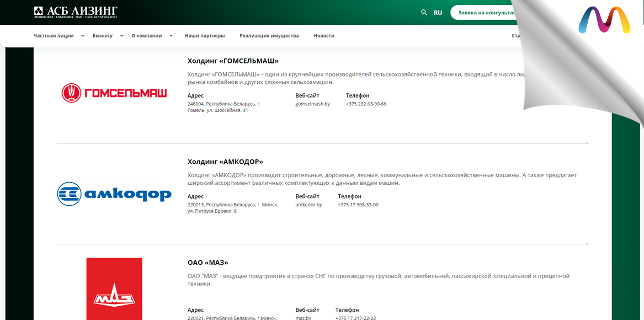Expand the chevron next to О компании
This screenshot has height=320, width=644.
[x=171, y=36]
